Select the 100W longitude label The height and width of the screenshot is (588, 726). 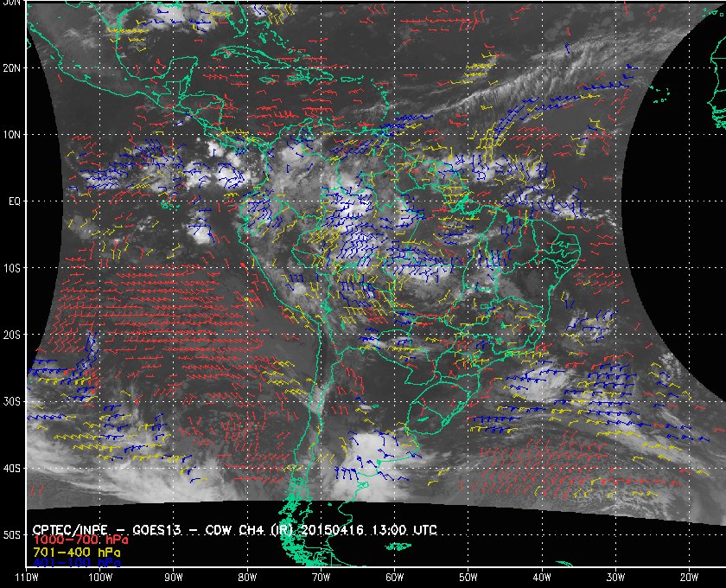click(x=100, y=578)
